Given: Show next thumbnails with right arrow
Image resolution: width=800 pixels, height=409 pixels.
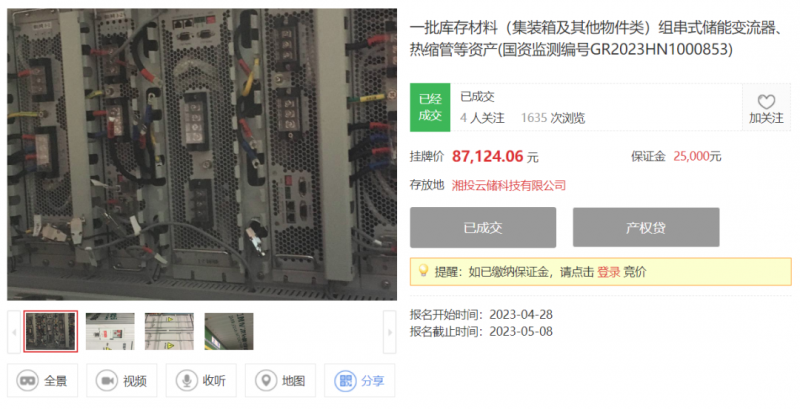Looking at the screenshot, I should [x=390, y=331].
